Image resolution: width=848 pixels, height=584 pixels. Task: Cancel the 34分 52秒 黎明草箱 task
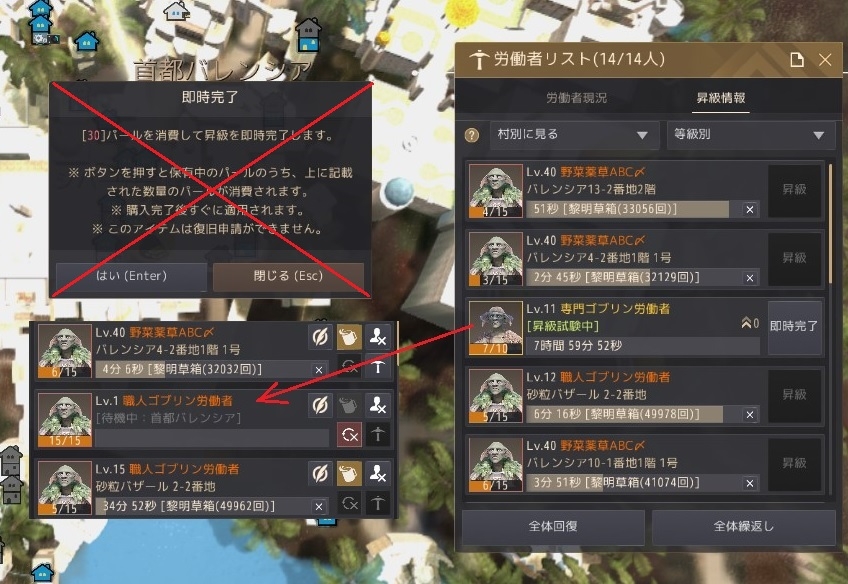coord(319,507)
